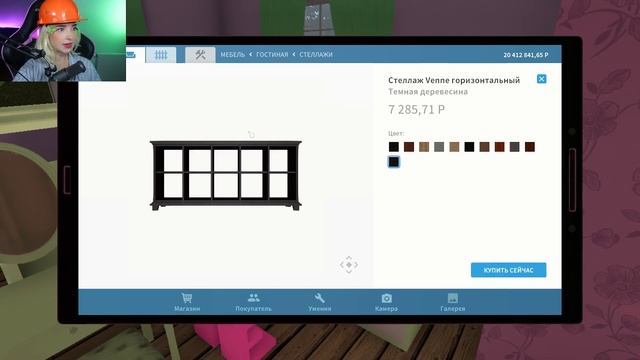
Task: Open the fence category tab icon
Action: tap(161, 55)
